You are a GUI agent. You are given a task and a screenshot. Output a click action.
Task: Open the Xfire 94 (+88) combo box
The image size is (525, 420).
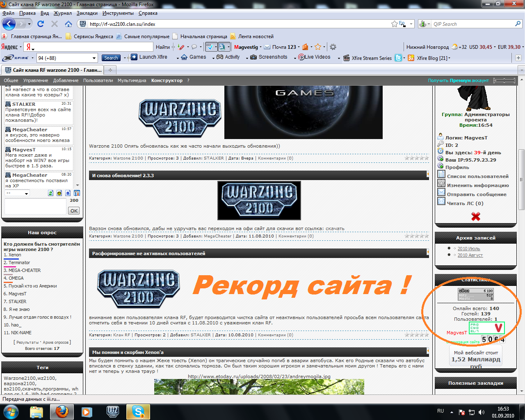[67, 58]
